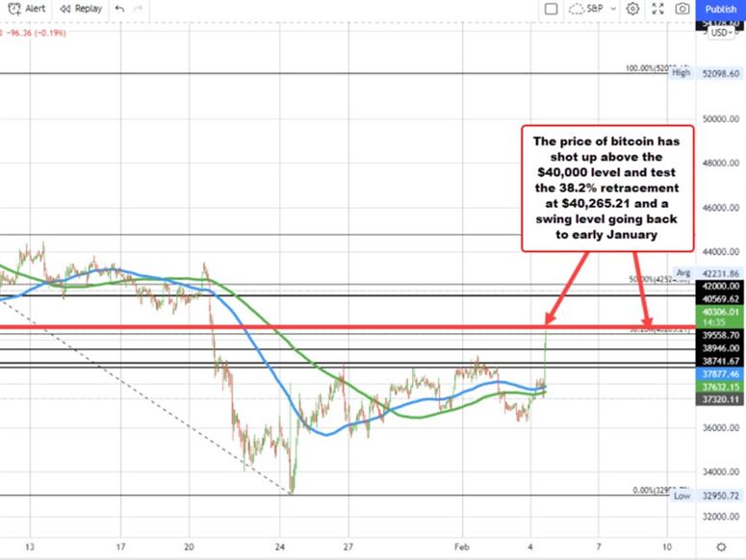
Task: Click the Low 32950.72 price label
Action: pyautogui.click(x=722, y=496)
